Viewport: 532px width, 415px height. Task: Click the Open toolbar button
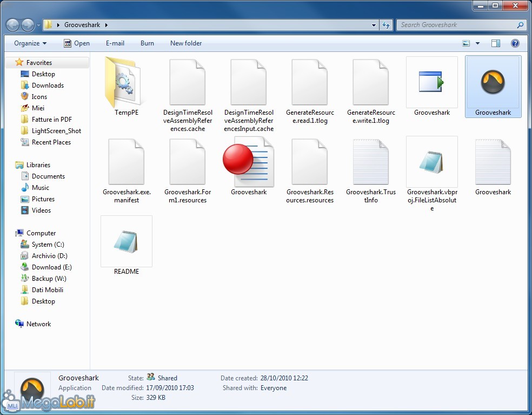(x=77, y=43)
